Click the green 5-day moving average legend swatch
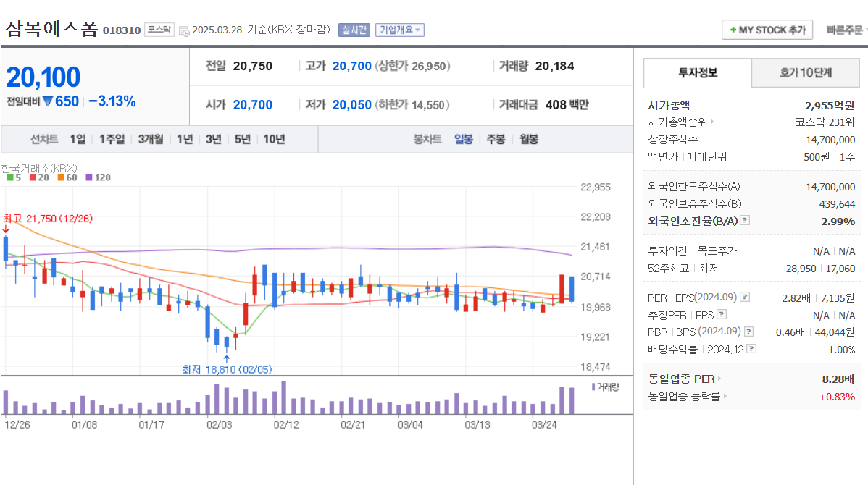This screenshot has height=485, width=868. pos(10,177)
